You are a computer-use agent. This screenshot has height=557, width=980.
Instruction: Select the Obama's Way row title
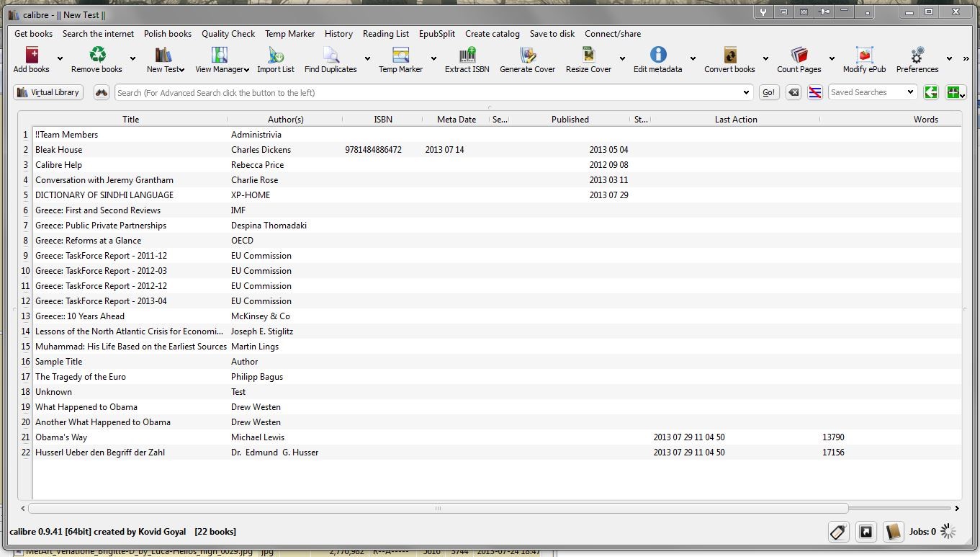61,437
